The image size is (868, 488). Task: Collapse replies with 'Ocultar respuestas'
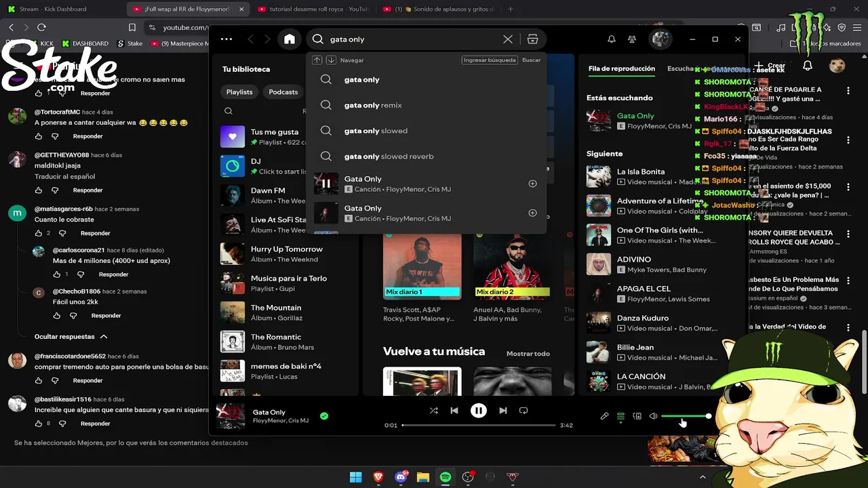71,337
